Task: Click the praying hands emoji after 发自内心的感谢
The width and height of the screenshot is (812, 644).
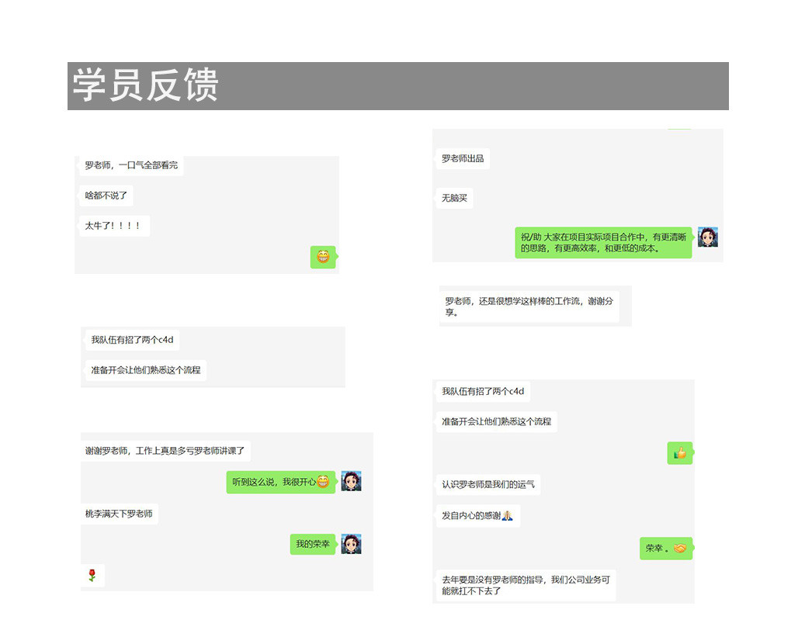Action: tap(507, 516)
